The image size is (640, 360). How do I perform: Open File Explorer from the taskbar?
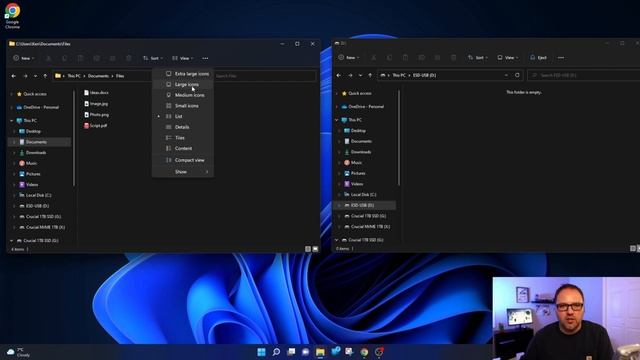click(x=320, y=352)
